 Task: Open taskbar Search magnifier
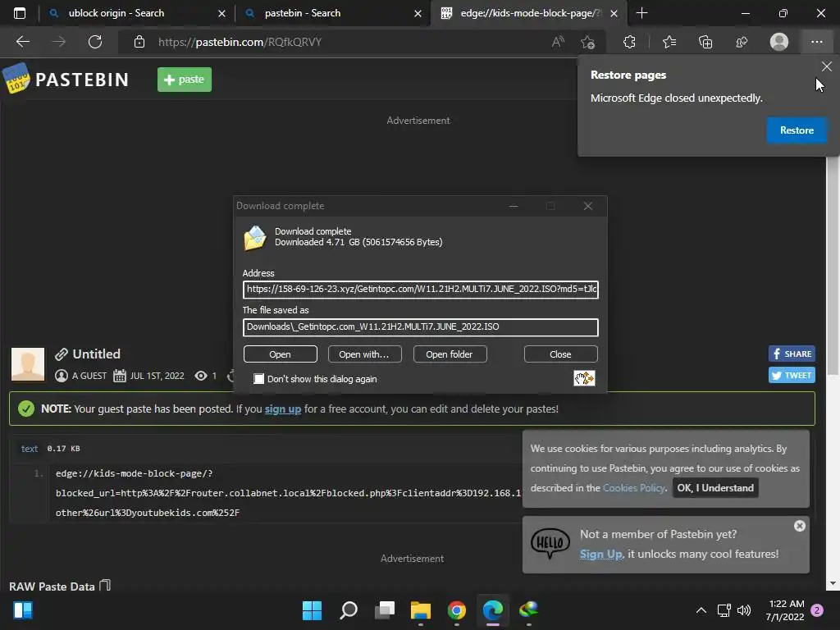point(348,609)
